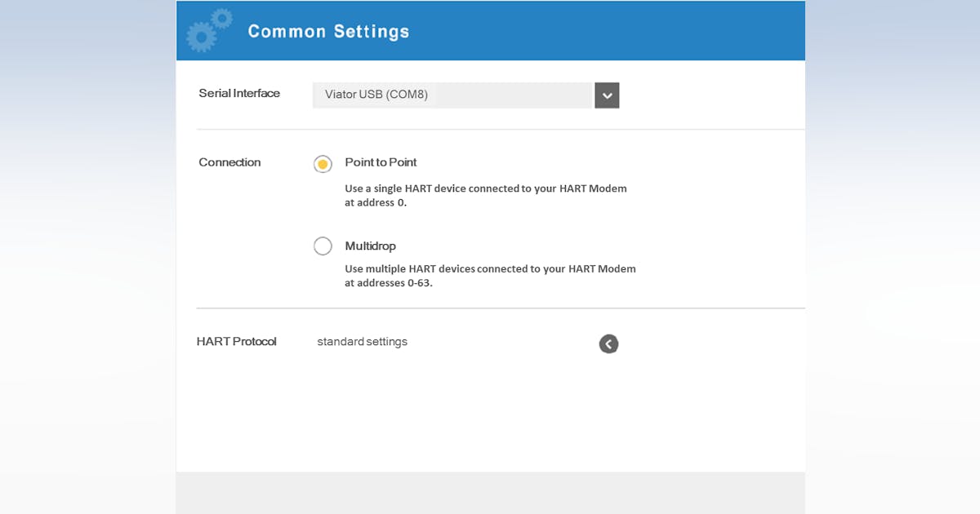Toggle the currently selected Point to Point option
The height and width of the screenshot is (514, 980).
click(x=323, y=164)
